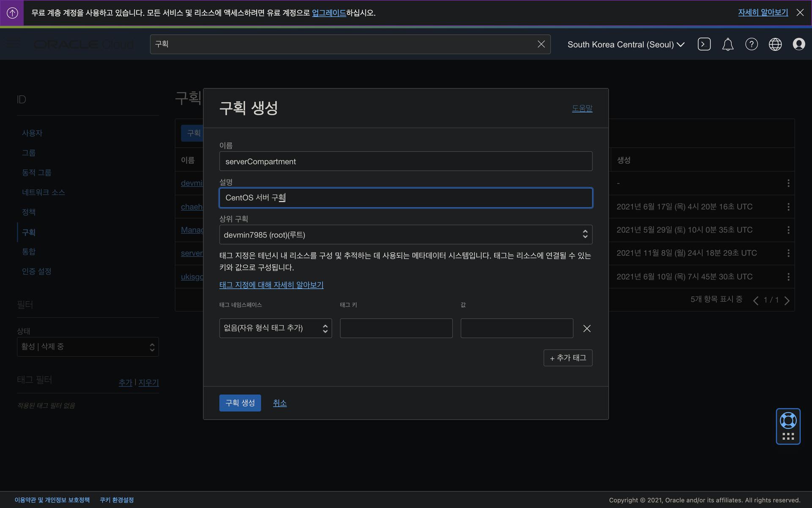Click the 구획 생성 submit button

click(x=240, y=403)
